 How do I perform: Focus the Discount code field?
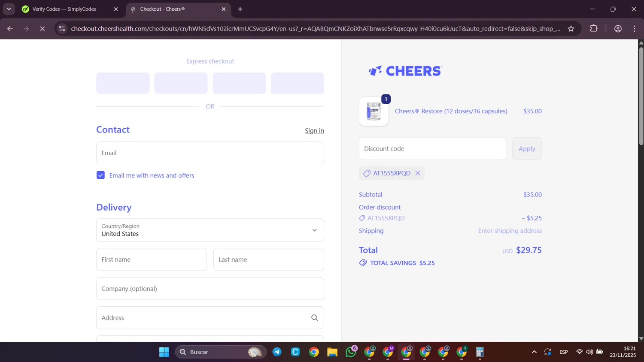click(432, 149)
